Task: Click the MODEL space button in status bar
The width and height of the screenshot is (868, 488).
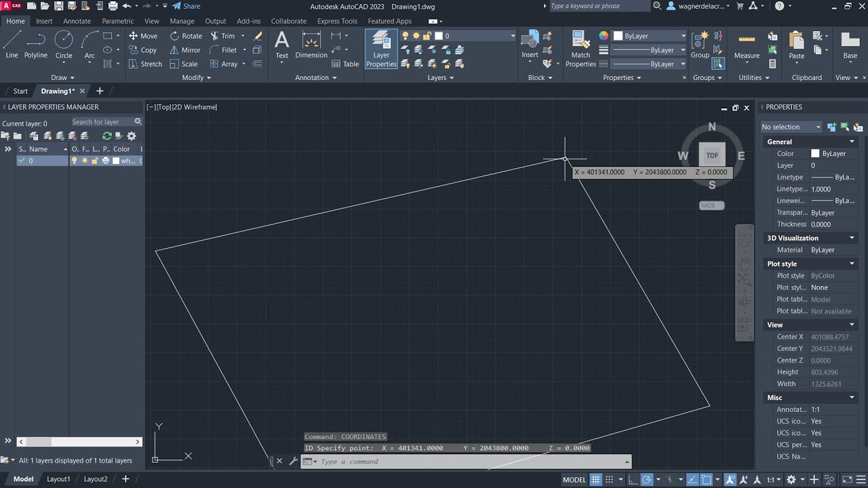Action: coord(574,479)
